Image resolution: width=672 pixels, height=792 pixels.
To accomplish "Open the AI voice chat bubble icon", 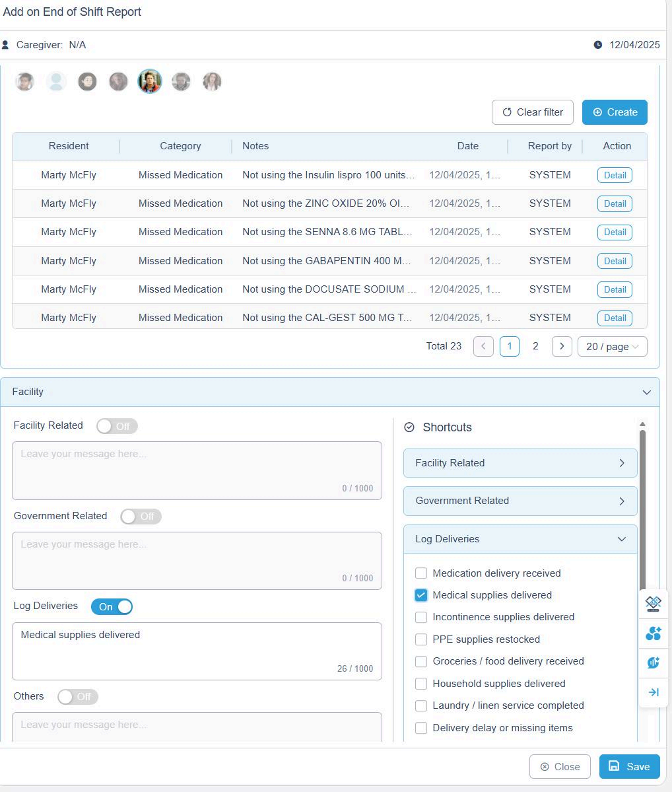I will click(x=653, y=663).
